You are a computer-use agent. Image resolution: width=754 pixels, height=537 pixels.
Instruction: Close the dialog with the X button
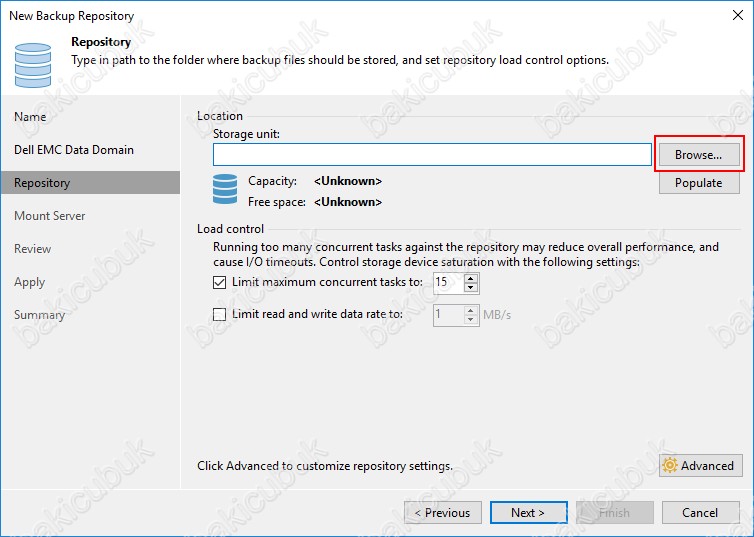point(738,15)
